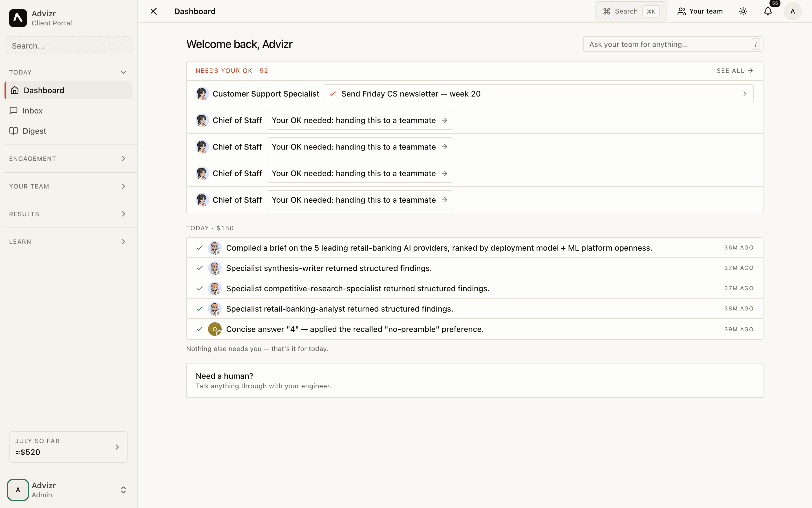Click the Customer Support Specialist avatar

pos(202,94)
